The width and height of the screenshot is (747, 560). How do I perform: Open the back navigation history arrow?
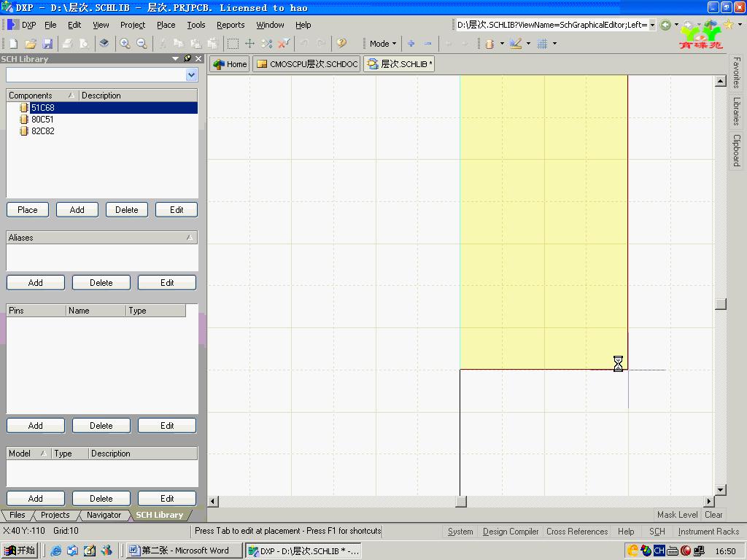pyautogui.click(x=676, y=25)
